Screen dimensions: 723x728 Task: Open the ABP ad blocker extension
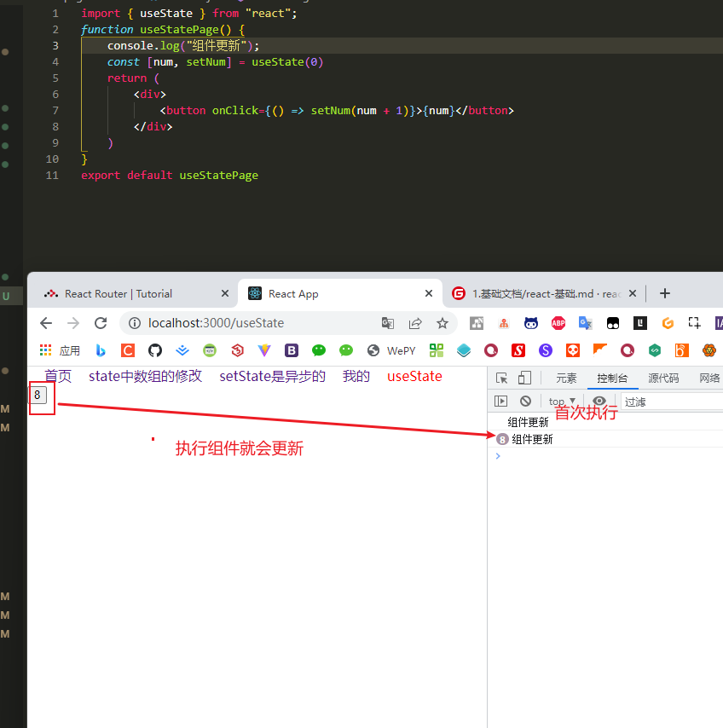coord(558,323)
